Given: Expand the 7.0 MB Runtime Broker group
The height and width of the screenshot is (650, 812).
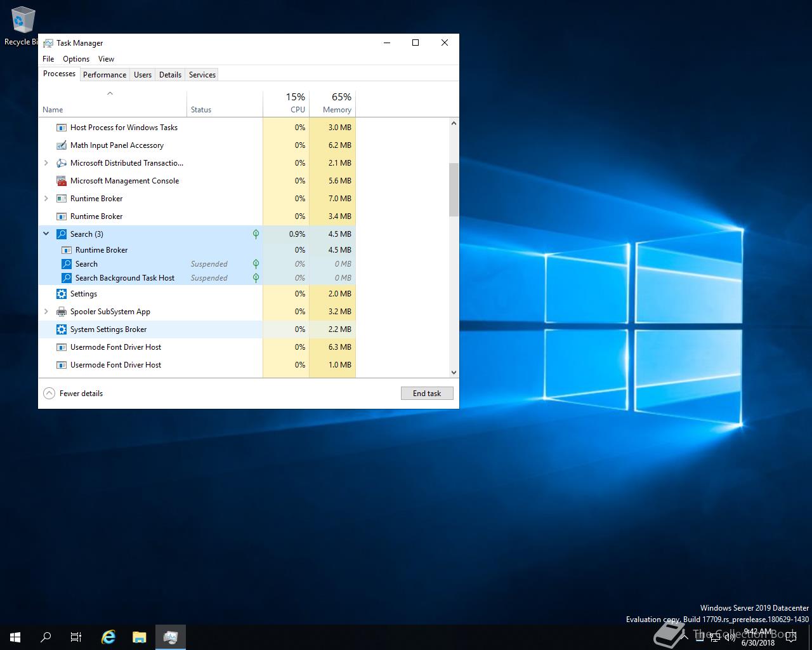Looking at the screenshot, I should (x=46, y=199).
